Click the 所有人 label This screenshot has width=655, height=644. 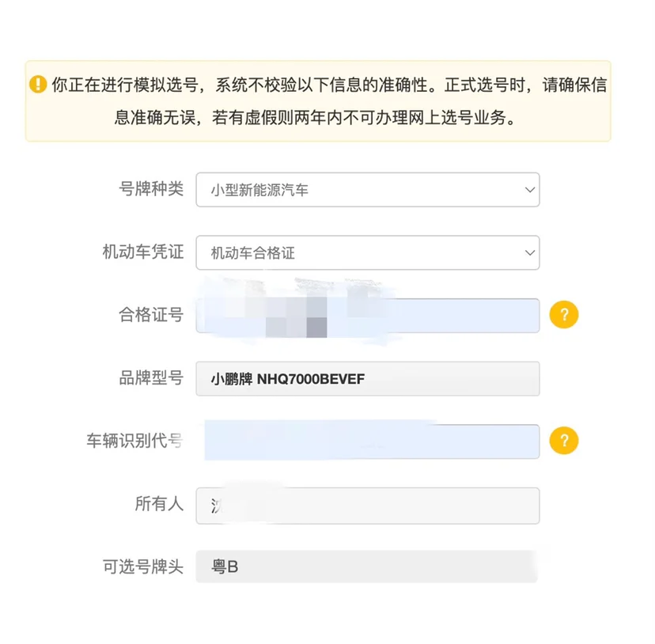159,504
